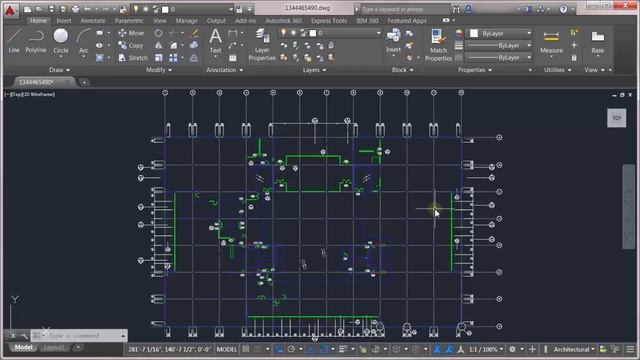Open the Output ribbon tab
This screenshot has width=640, height=360.
tap(216, 20)
